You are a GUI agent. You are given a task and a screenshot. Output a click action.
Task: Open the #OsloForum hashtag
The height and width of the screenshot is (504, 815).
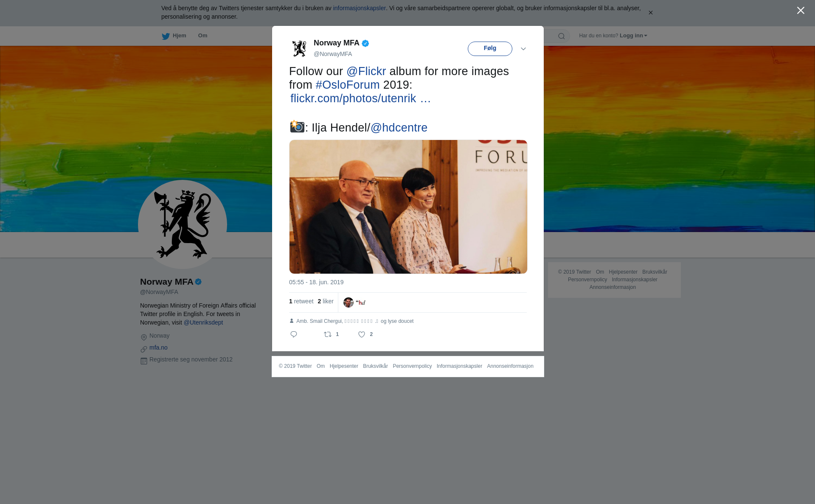coord(348,85)
